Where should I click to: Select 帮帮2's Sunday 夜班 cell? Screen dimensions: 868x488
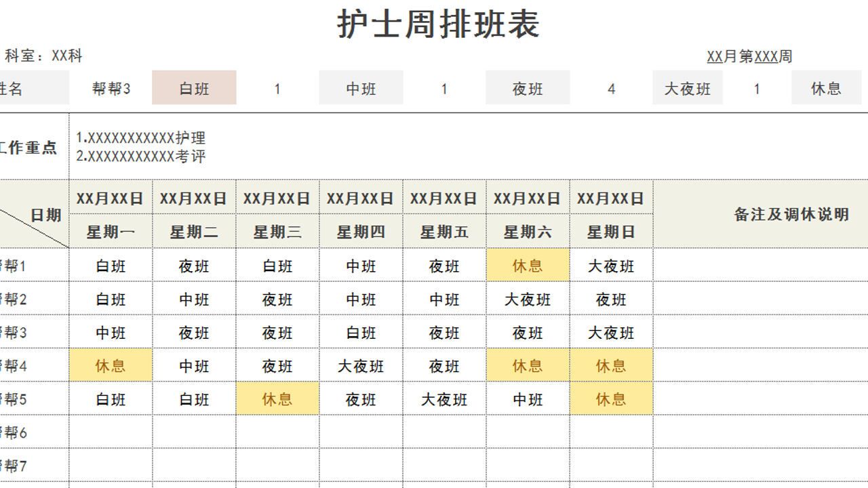tap(611, 299)
